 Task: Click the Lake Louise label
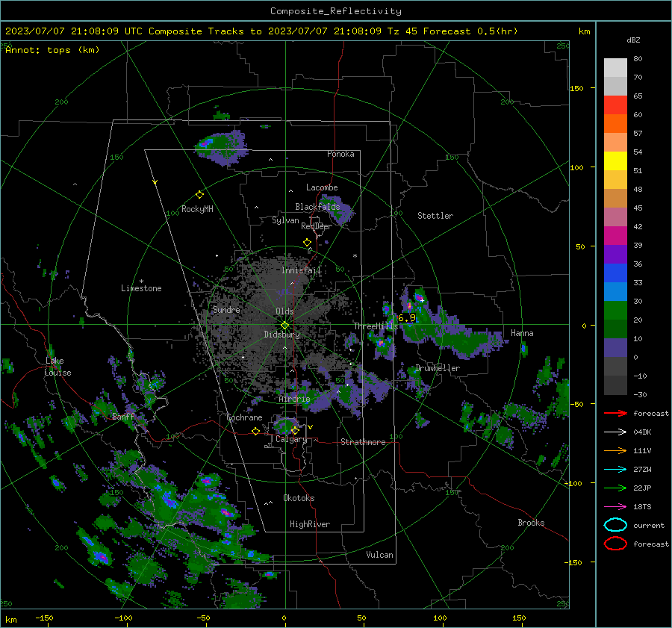[x=57, y=367]
